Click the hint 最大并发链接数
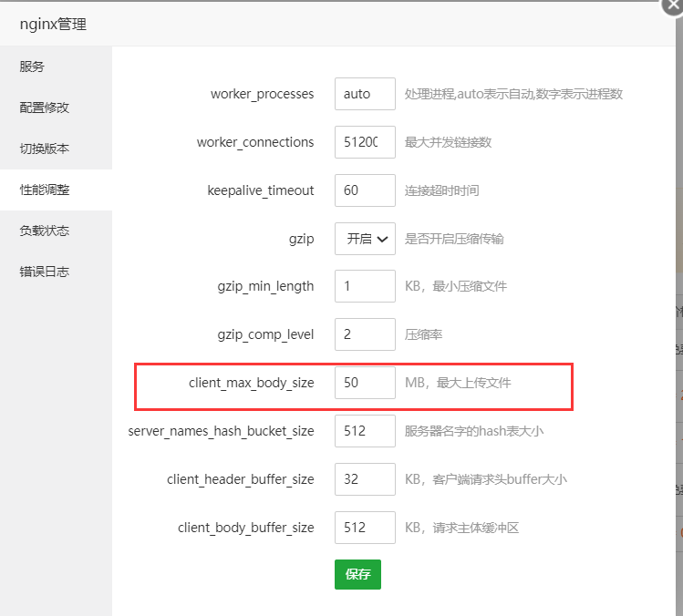This screenshot has height=616, width=683. [449, 142]
